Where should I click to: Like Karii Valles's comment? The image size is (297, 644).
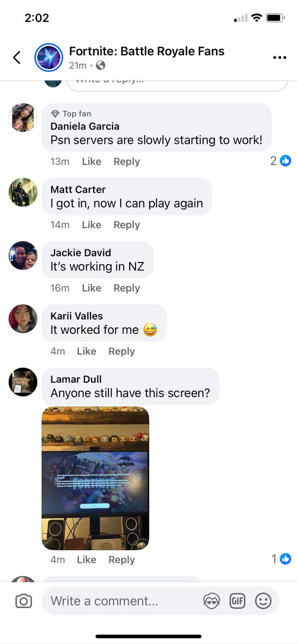pos(87,351)
